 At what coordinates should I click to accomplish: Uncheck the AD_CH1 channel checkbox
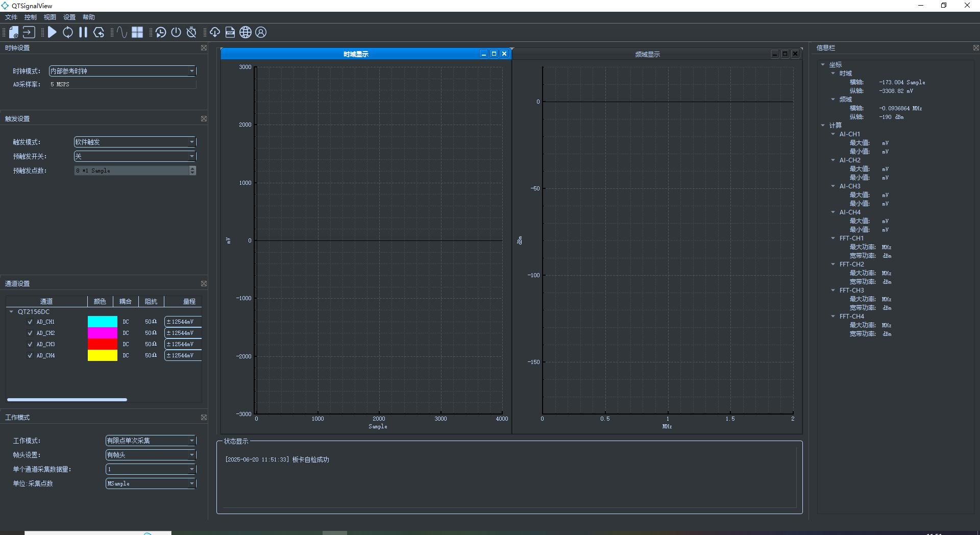pos(30,322)
